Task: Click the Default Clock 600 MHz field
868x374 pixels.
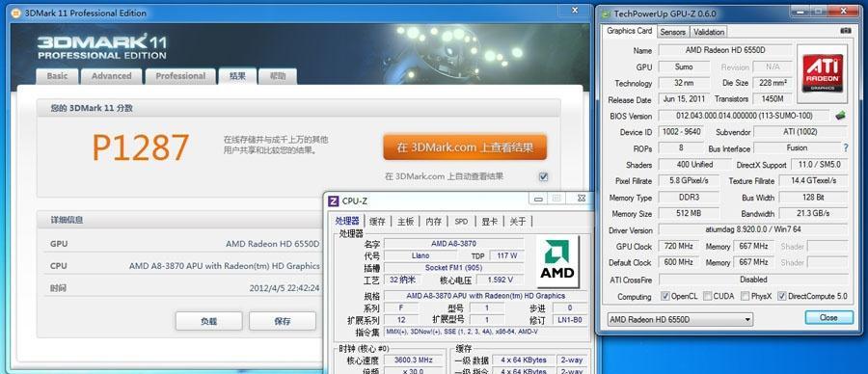Action: 679,262
